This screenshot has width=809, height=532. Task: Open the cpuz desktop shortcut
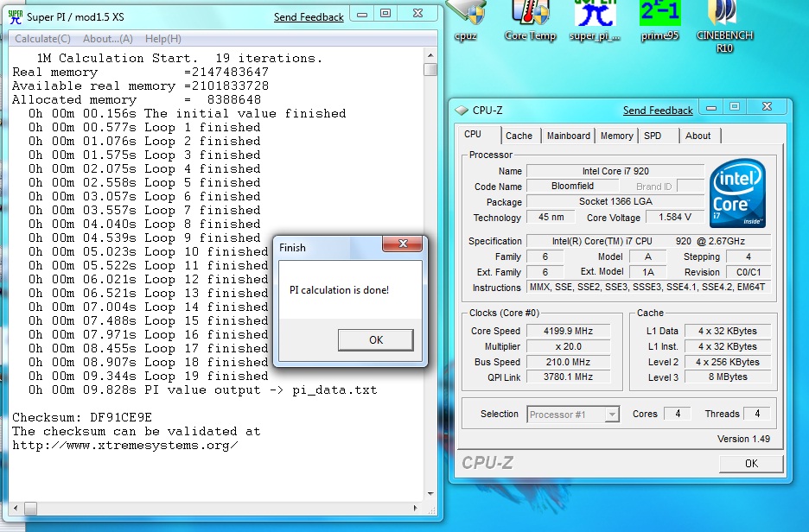465,20
